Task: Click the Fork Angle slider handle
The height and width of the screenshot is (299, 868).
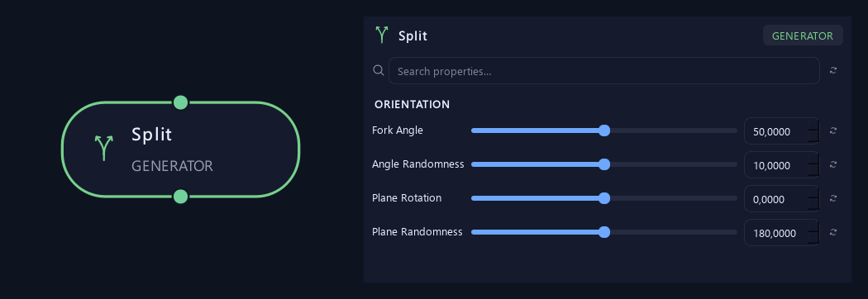Action: [604, 131]
